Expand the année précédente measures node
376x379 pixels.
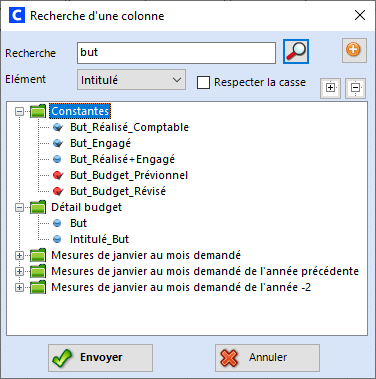tap(19, 271)
